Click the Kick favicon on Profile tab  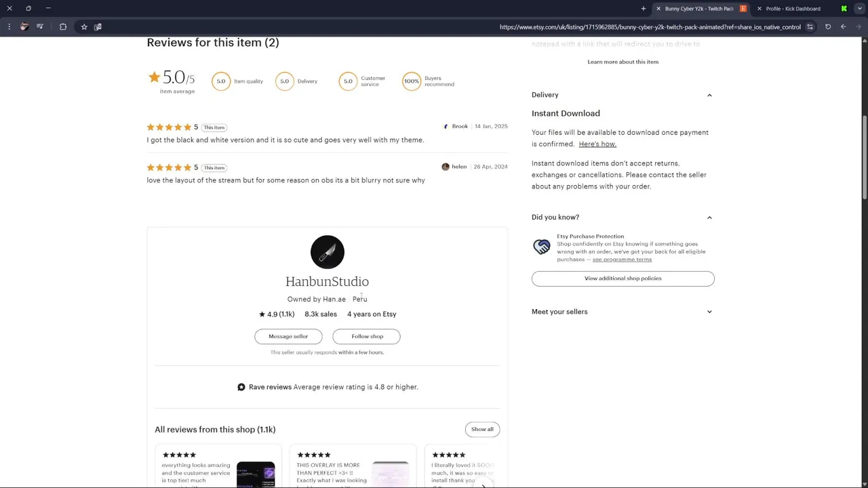844,9
